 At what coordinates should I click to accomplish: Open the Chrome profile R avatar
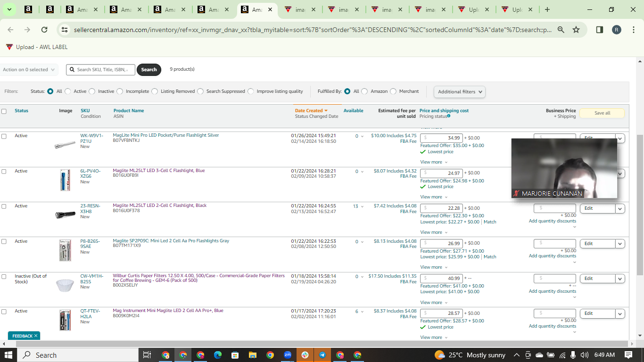pos(617,30)
